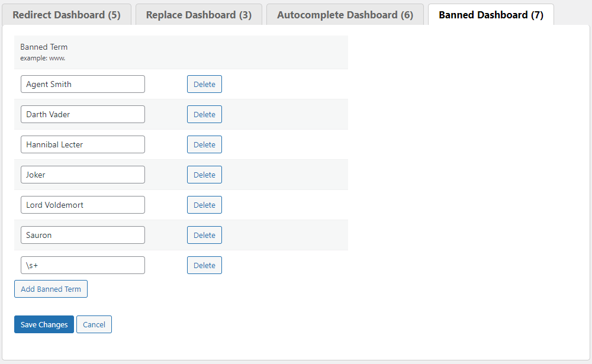Click the Lord Voldemort input field
This screenshot has height=364, width=592.
click(82, 205)
